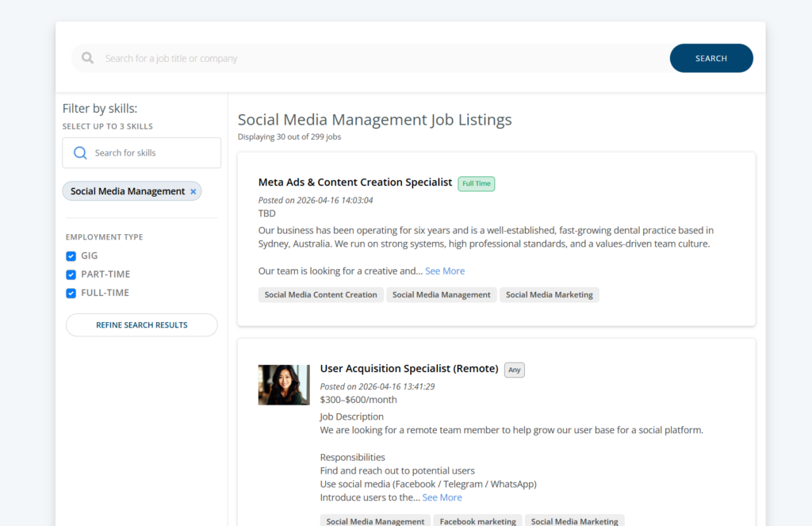Select the Facebook marketing tag on the second listing
The image size is (812, 526).
point(477,521)
